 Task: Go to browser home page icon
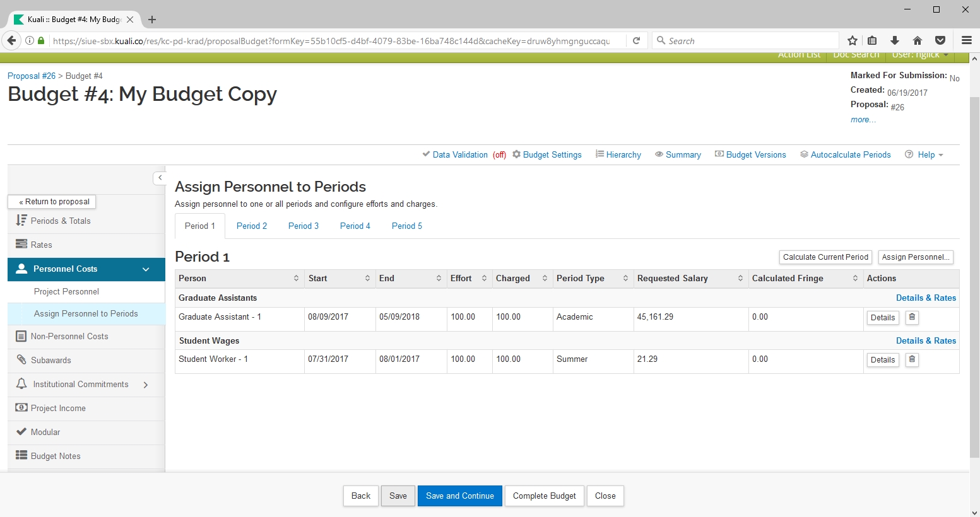click(x=918, y=40)
